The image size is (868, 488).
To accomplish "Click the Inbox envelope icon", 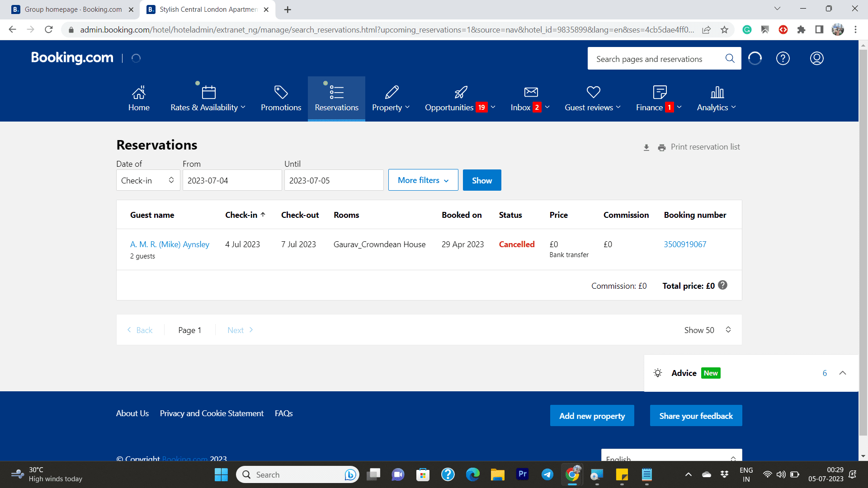I will (x=531, y=92).
